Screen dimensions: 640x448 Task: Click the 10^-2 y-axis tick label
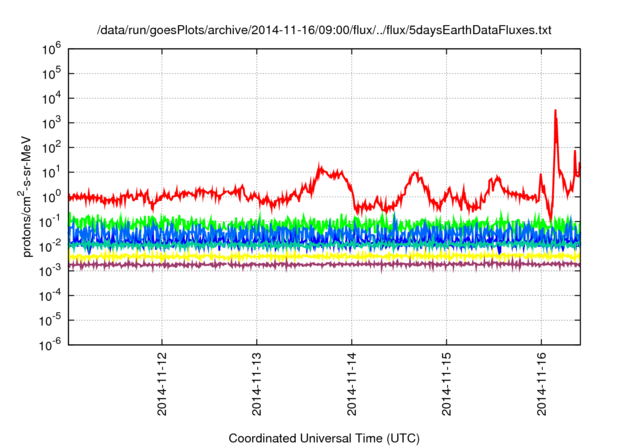click(x=50, y=246)
